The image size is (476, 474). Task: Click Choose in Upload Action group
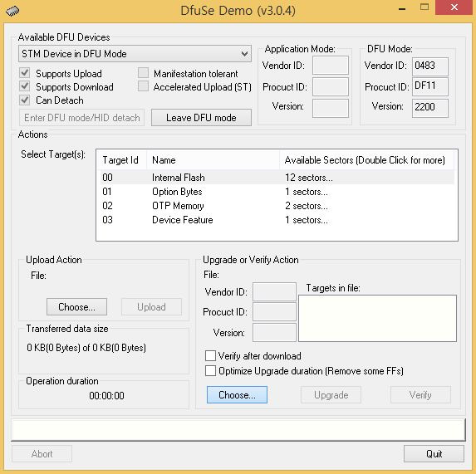click(76, 306)
